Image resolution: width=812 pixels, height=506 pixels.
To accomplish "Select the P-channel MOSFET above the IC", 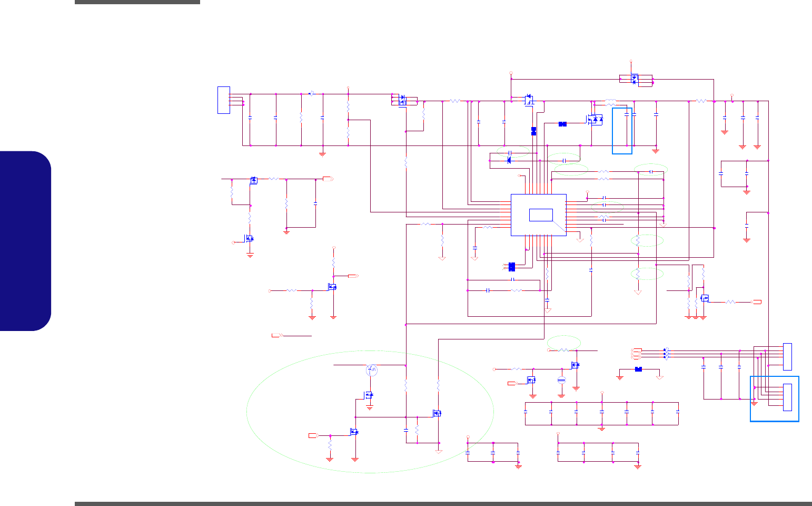I will click(529, 100).
